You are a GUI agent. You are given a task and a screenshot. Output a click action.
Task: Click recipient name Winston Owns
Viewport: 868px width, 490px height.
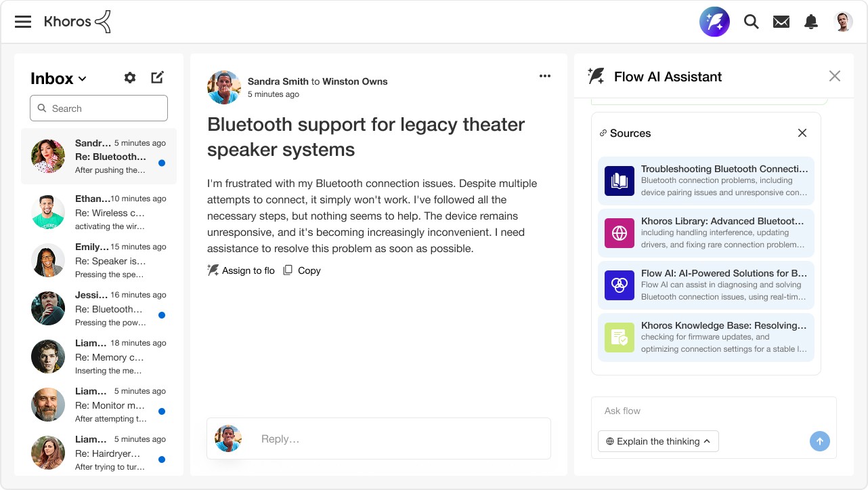(355, 81)
